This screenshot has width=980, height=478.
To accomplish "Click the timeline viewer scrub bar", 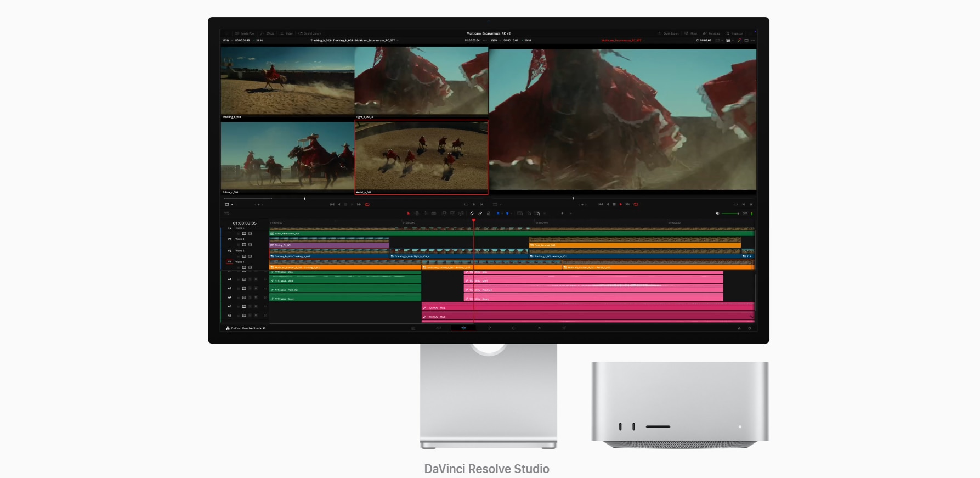I will (x=622, y=198).
